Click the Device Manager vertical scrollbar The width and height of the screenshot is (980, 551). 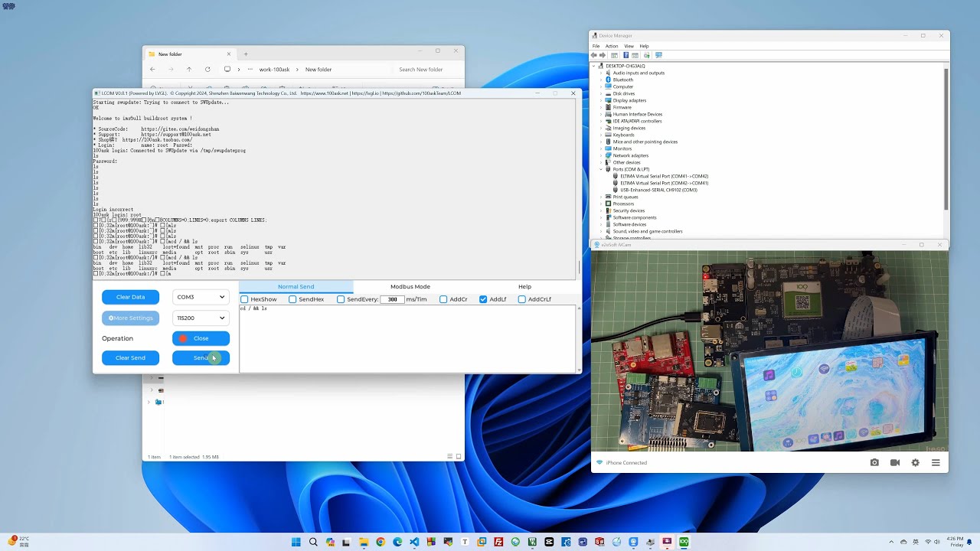946,138
